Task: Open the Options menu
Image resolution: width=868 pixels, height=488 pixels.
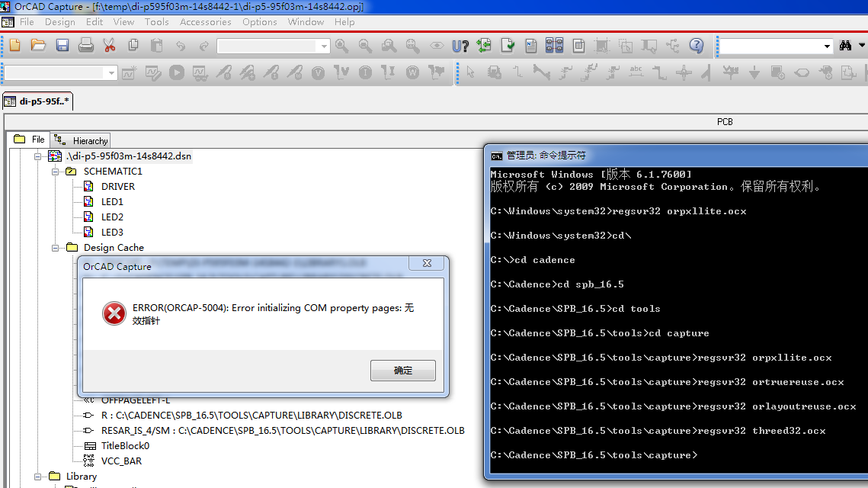Action: tap(260, 22)
